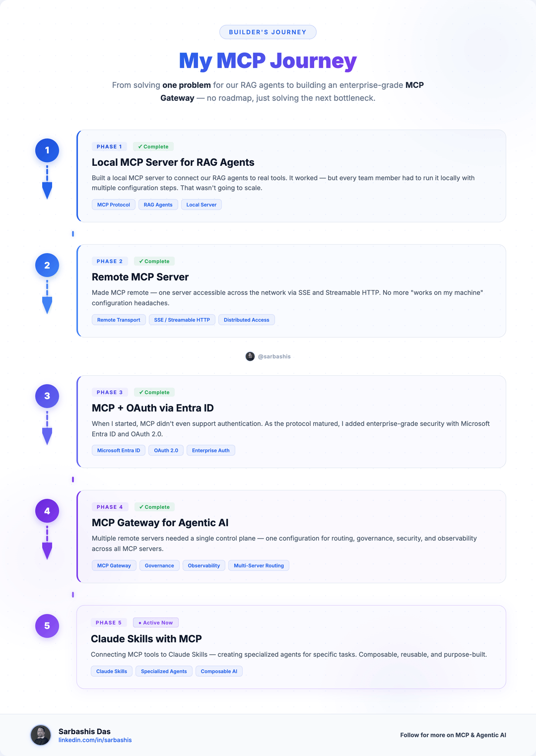
Task: Select the SSE / Streamable HTTP tag
Action: tap(182, 320)
